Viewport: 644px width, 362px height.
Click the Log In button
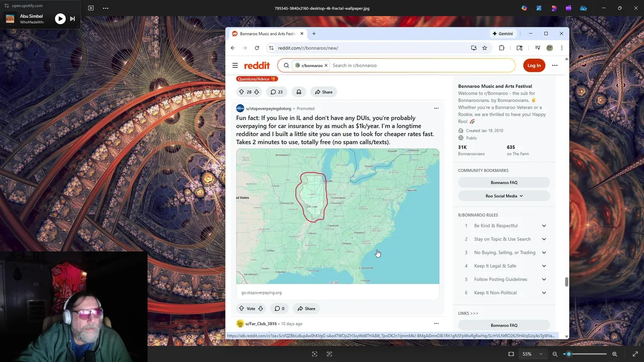point(534,65)
